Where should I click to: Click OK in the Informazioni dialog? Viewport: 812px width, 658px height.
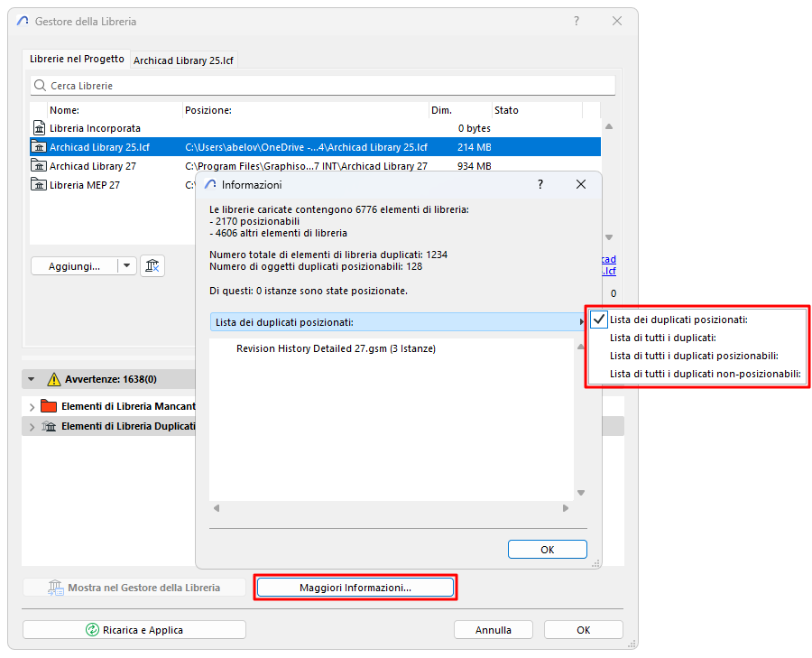(548, 549)
